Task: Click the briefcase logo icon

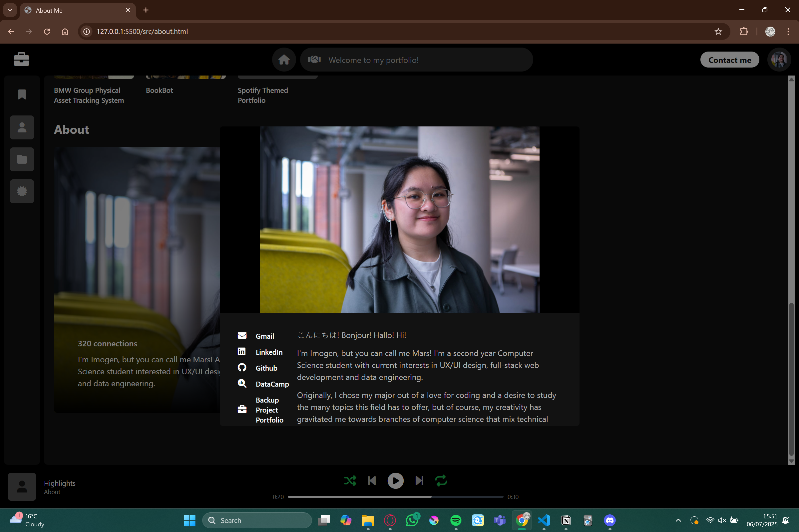Action: tap(21, 59)
